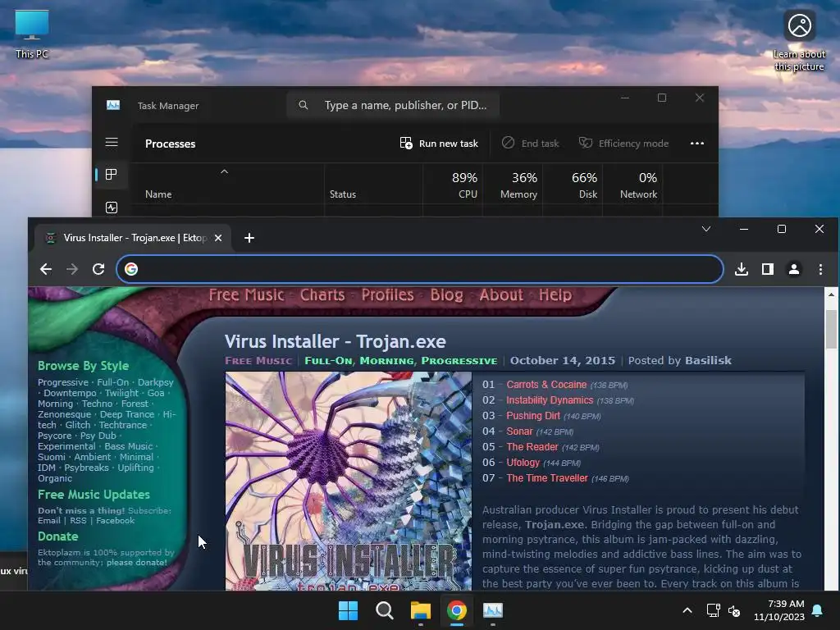Screen dimensions: 840x630
Task: Open the About menu item
Action: click(501, 294)
